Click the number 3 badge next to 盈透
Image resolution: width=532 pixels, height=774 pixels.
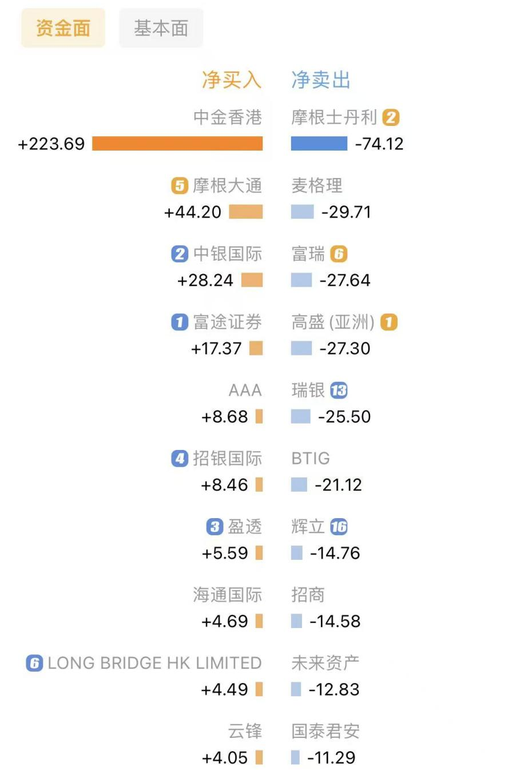click(214, 527)
